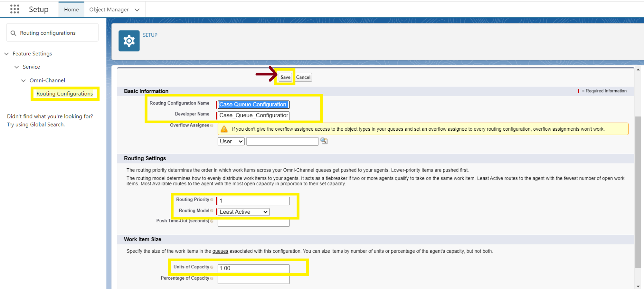This screenshot has width=644, height=289.
Task: Click help icon next to Routing Model
Action: pos(212,211)
